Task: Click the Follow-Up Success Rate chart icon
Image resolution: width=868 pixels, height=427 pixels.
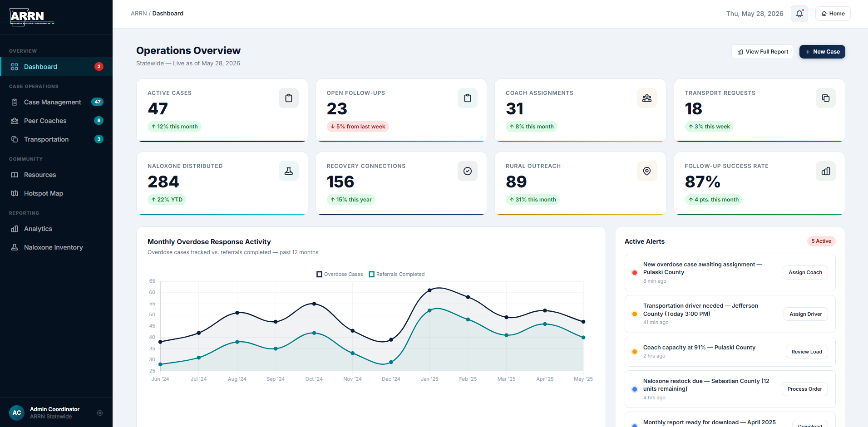Action: pos(826,171)
